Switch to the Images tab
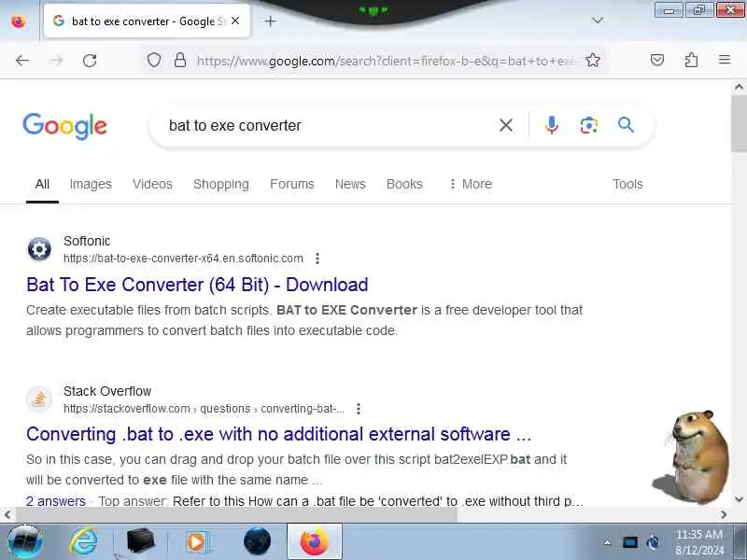The width and height of the screenshot is (747, 560). 91,184
